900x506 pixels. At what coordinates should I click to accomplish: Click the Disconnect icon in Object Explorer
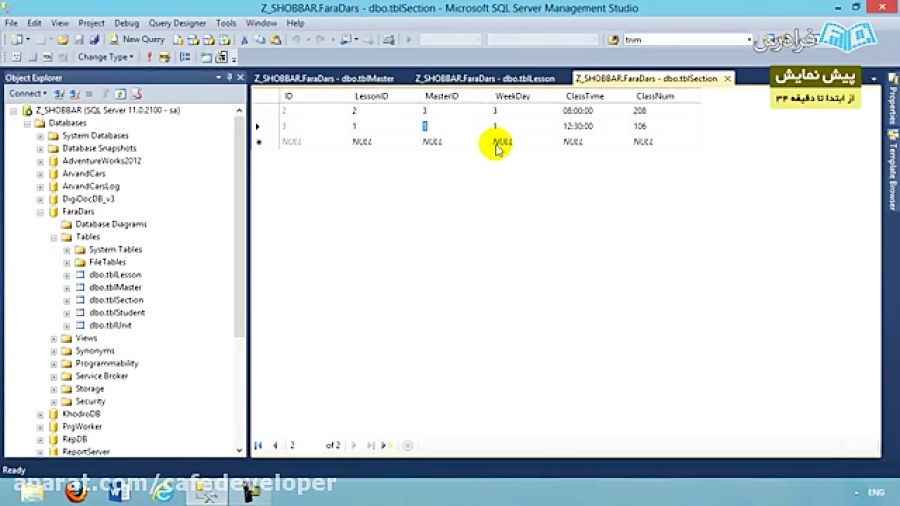pos(75,94)
